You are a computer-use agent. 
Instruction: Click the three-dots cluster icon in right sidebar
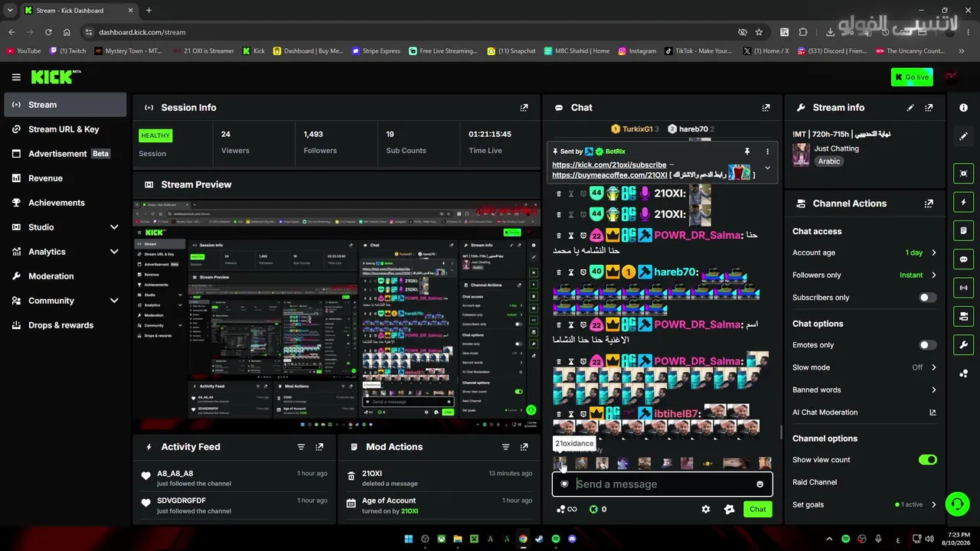[963, 373]
